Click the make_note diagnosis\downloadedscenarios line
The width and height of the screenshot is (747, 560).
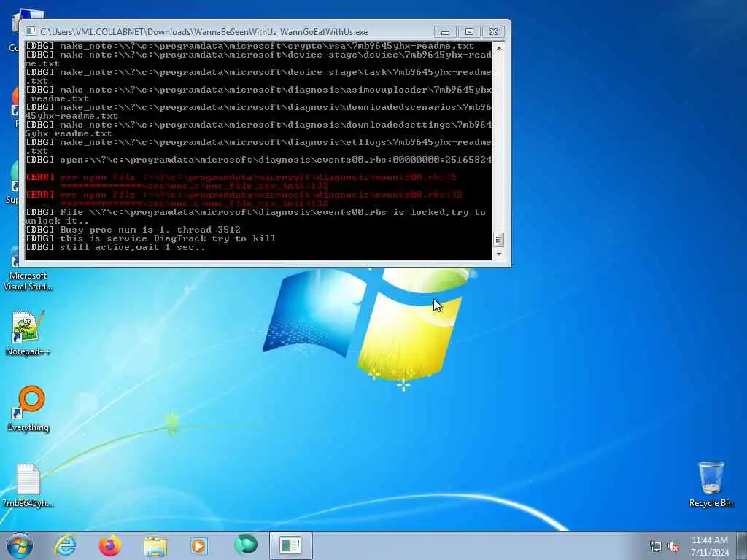tap(258, 112)
